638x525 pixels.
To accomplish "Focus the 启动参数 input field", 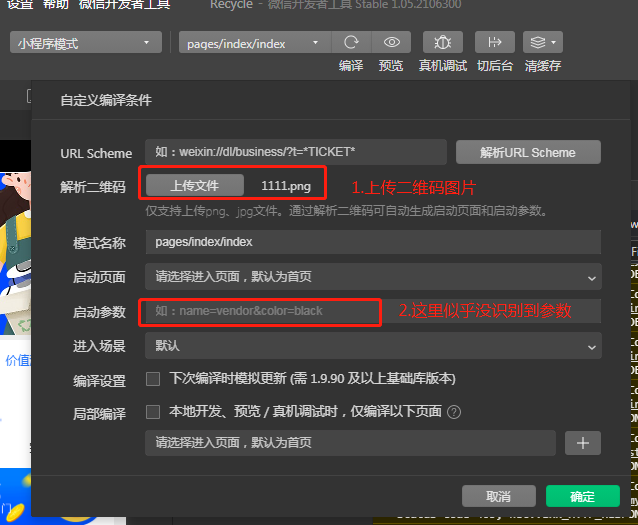I will point(373,311).
